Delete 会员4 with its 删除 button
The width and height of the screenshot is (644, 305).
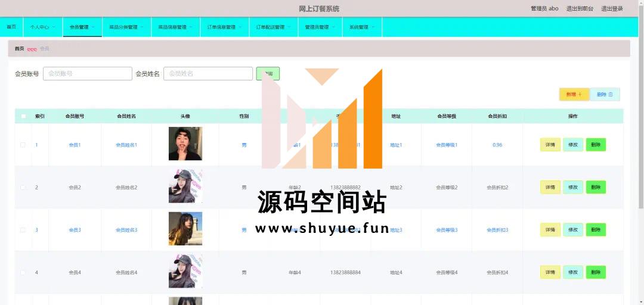point(596,272)
